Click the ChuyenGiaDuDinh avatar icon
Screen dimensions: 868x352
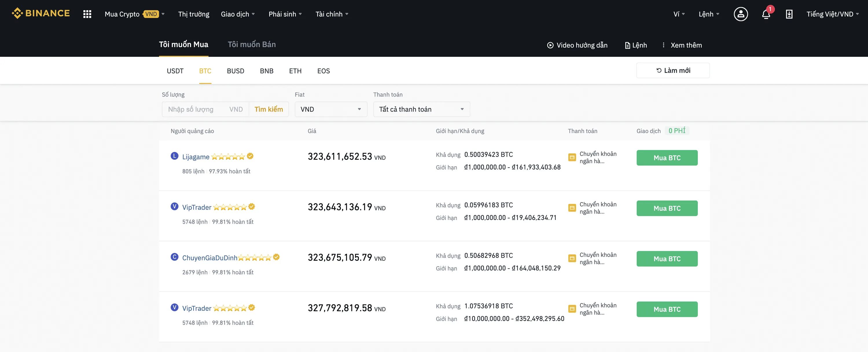pos(174,257)
